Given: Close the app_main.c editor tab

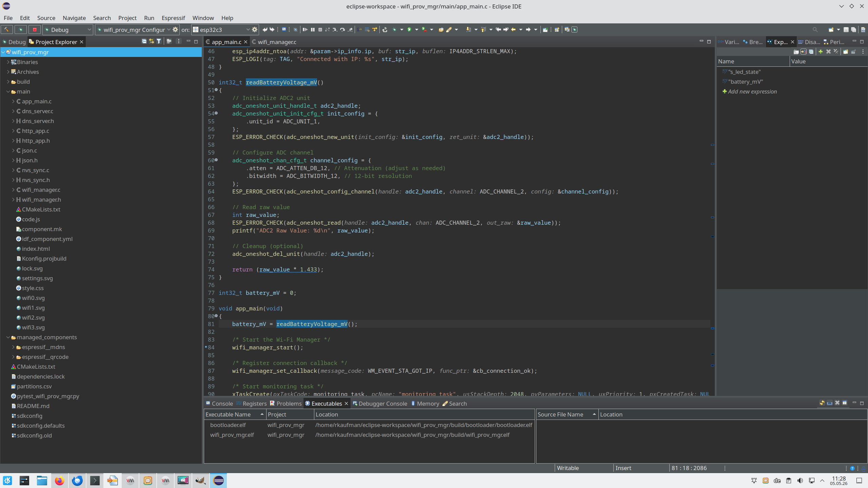Looking at the screenshot, I should click(246, 42).
